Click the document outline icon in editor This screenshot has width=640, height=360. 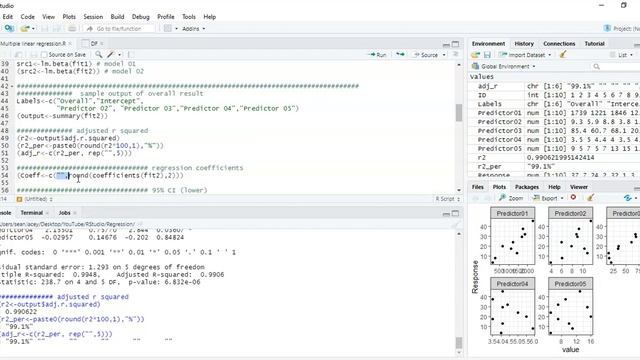click(x=456, y=54)
